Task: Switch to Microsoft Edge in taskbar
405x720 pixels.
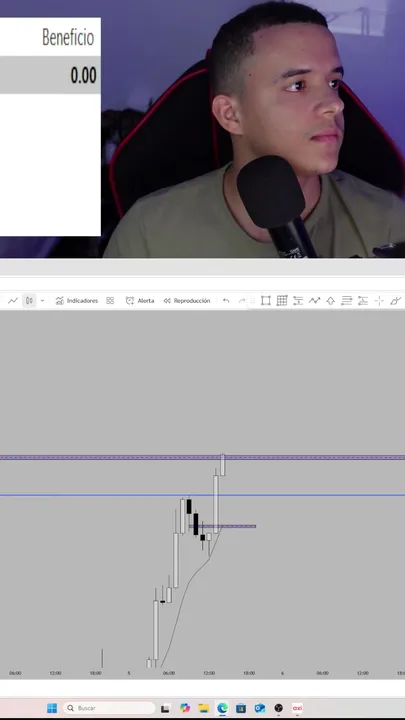Action: pos(222,708)
